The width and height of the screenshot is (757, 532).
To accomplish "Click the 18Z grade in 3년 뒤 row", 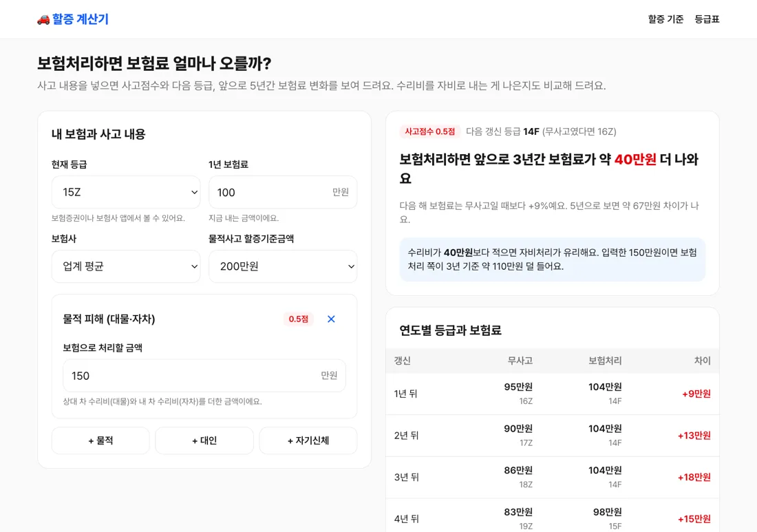I will point(526,485).
